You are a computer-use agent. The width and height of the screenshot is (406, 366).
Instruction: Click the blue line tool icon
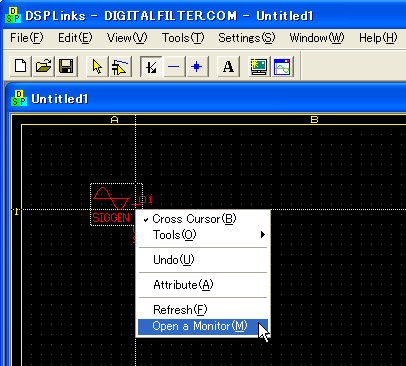[x=174, y=66]
